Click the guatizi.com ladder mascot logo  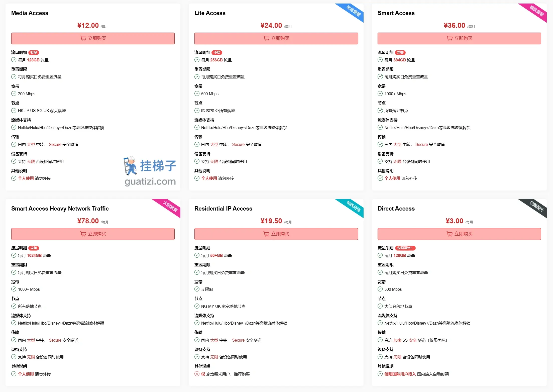point(150,171)
